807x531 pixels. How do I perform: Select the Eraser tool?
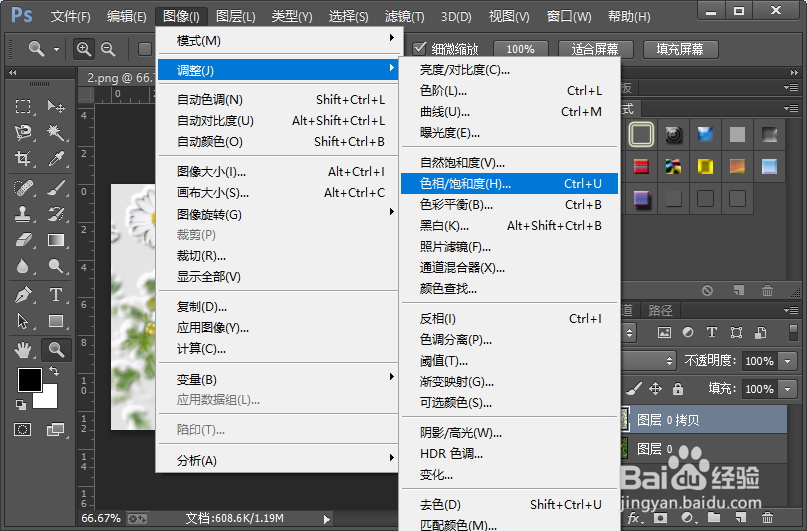point(23,240)
